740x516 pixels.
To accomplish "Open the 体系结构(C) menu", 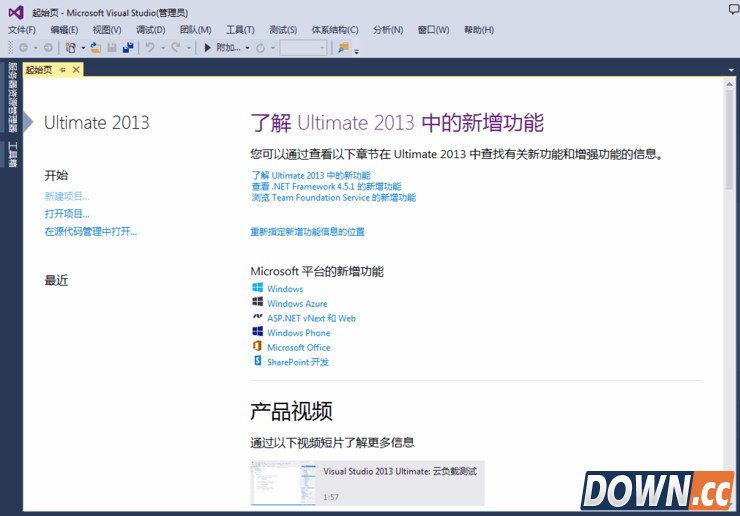I will point(335,30).
